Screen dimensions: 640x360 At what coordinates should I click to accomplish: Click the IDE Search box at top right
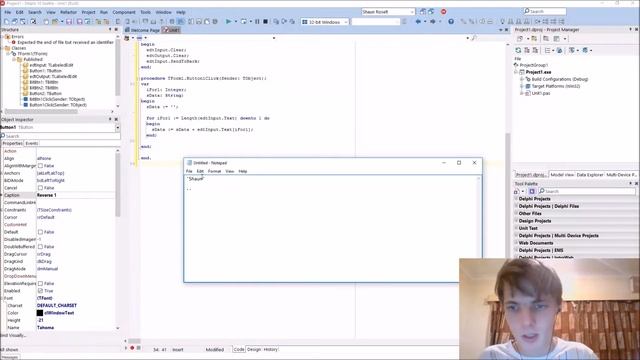pyautogui.click(x=545, y=11)
